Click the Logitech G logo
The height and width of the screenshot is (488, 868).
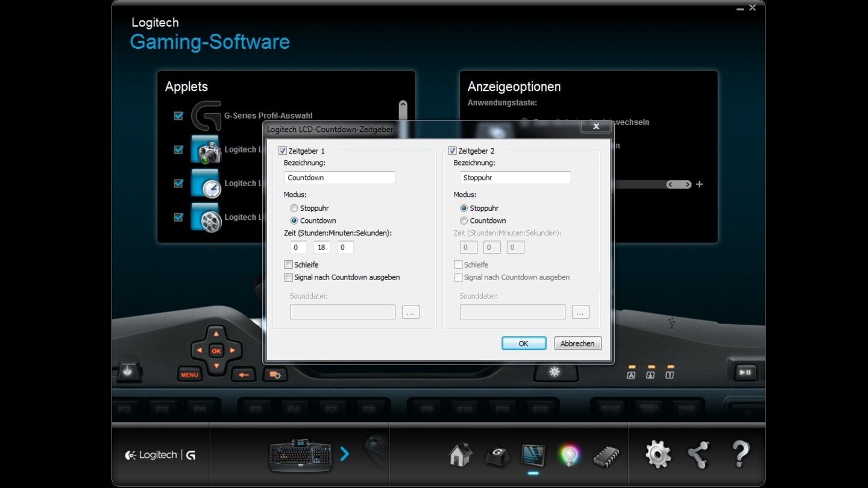[x=160, y=455]
